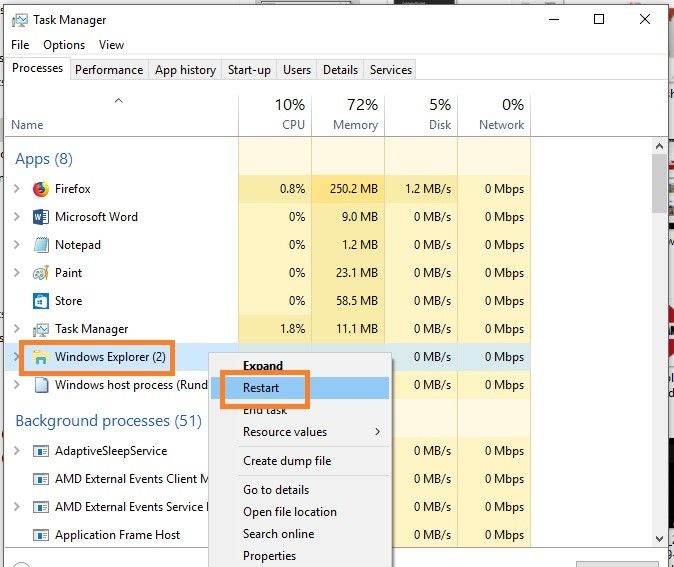Select the Processes tab
Image resolution: width=674 pixels, height=567 pixels.
(37, 68)
